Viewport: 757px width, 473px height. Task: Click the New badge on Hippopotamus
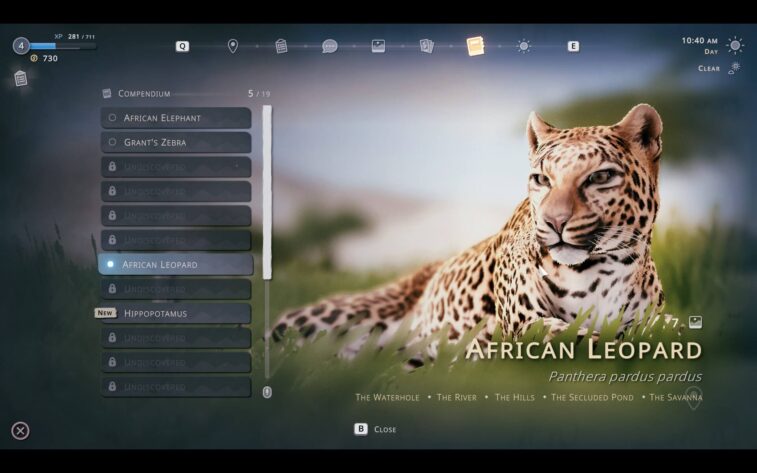pos(105,313)
